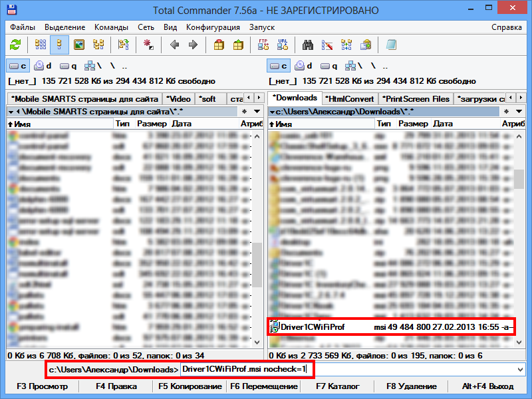Viewport: 532px width, 399px height.
Task: Open the multi-rename tool icon
Action: click(327, 45)
